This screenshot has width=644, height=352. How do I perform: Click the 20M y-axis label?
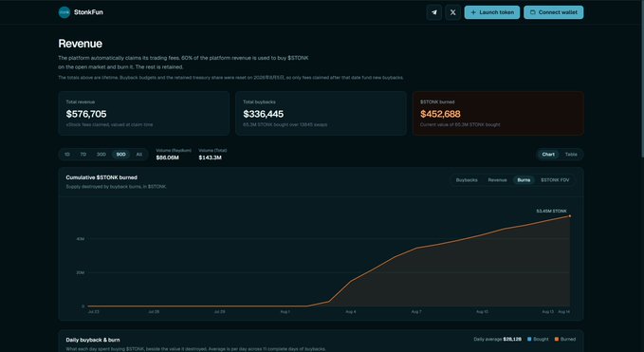coord(80,272)
